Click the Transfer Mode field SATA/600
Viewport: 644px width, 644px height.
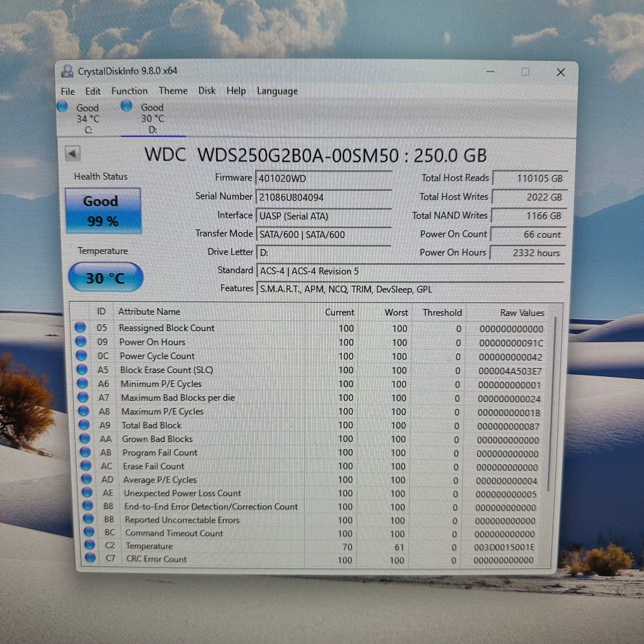pyautogui.click(x=324, y=234)
